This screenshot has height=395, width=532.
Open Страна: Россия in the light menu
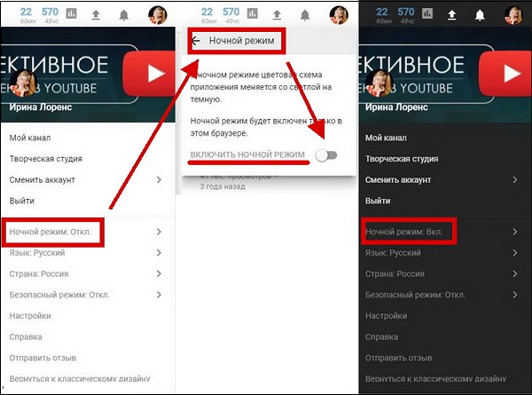click(x=39, y=273)
